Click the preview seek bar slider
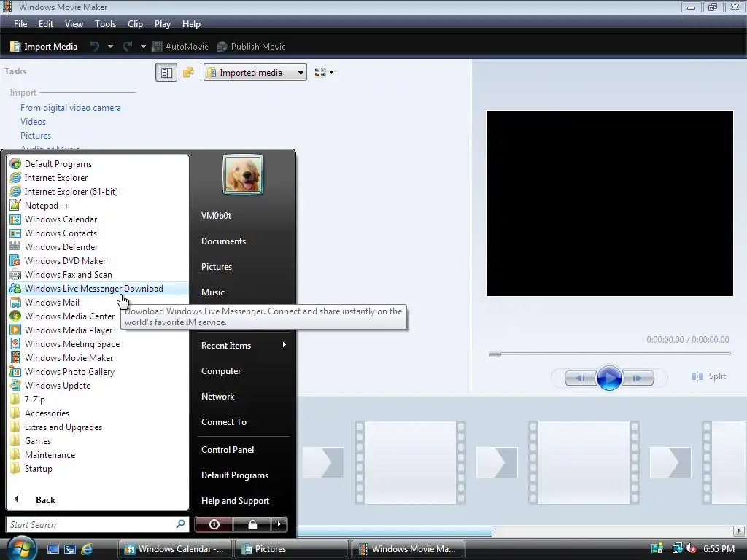The width and height of the screenshot is (747, 560). (x=495, y=354)
